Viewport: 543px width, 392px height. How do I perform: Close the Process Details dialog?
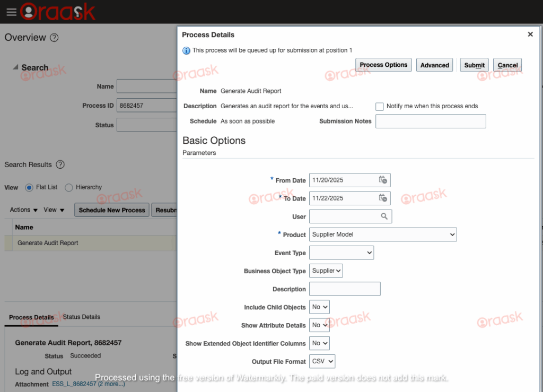coord(530,34)
